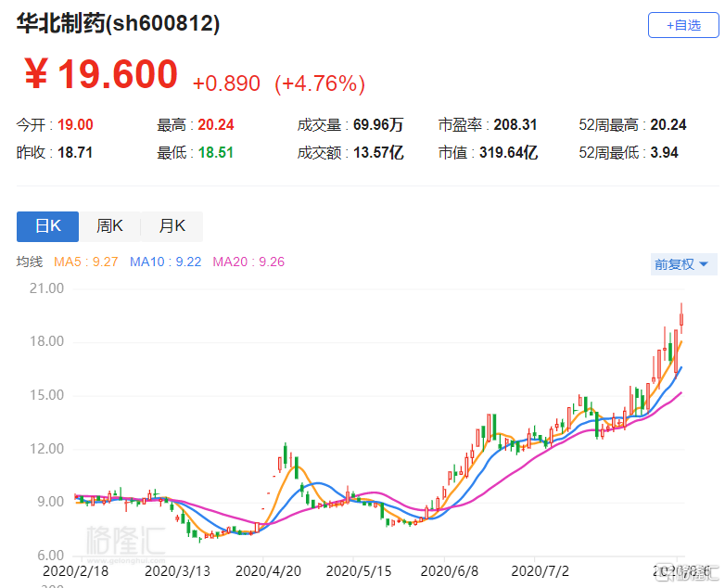Click the 18.00 price axis label
The width and height of the screenshot is (725, 588).
click(46, 341)
